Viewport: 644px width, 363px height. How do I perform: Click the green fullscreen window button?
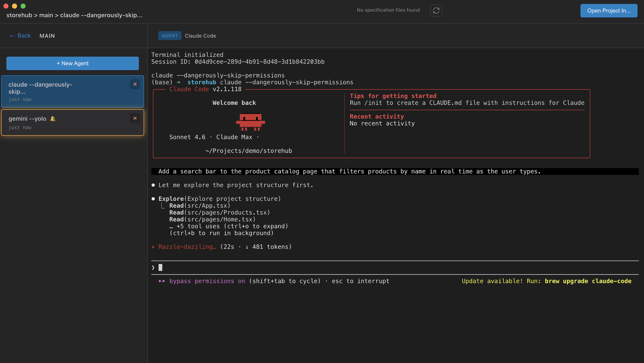tap(23, 6)
